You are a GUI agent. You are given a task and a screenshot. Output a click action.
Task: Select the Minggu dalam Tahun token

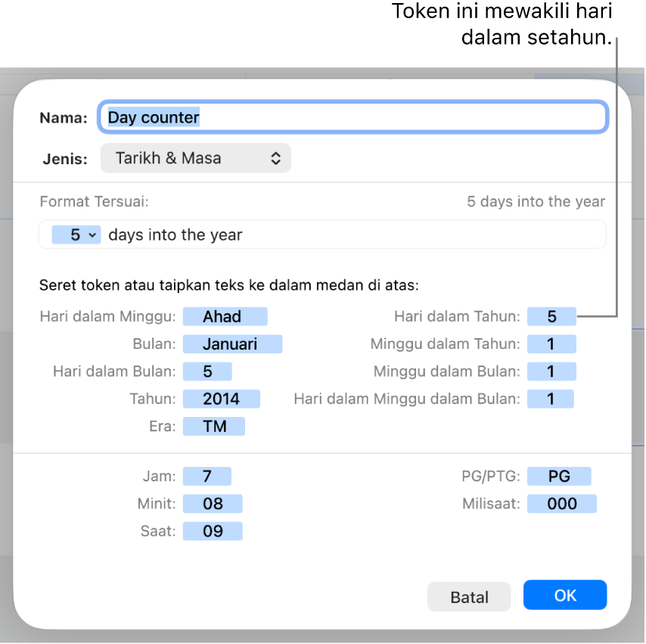[x=551, y=344]
